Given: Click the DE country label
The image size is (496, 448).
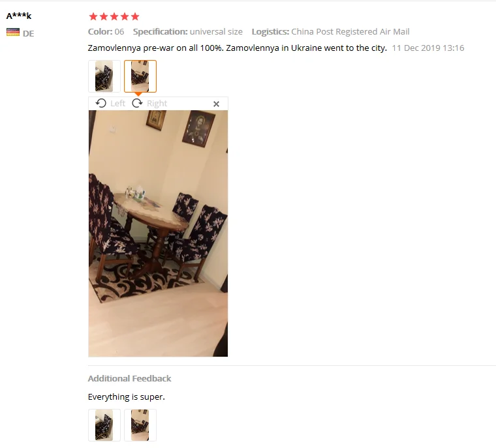Looking at the screenshot, I should click(29, 33).
